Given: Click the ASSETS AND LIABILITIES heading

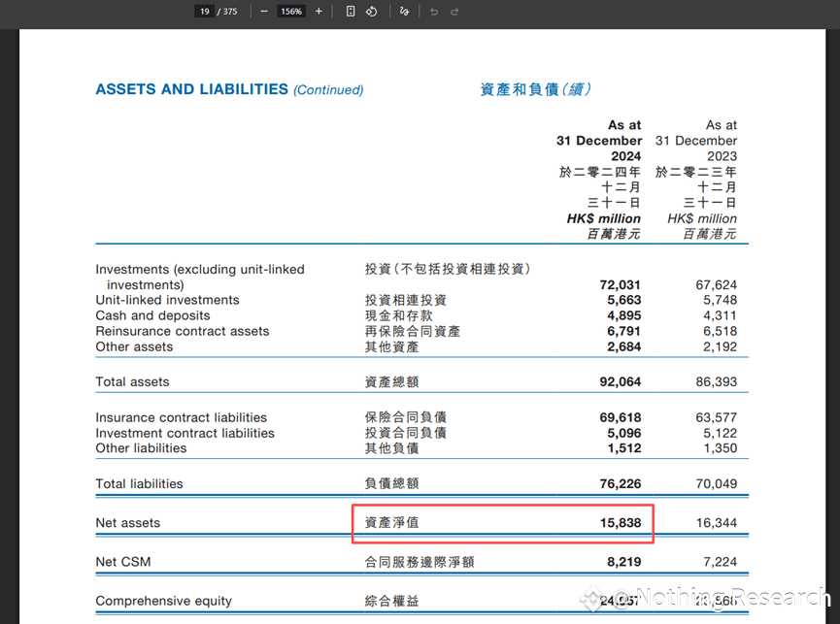Looking at the screenshot, I should [191, 89].
